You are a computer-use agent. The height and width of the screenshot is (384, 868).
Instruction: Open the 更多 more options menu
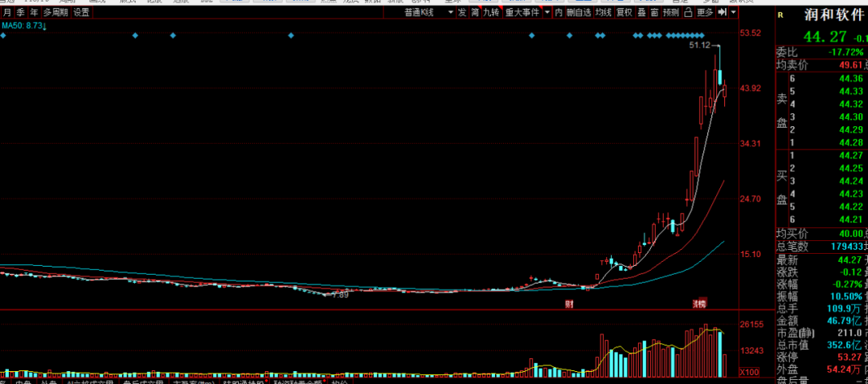706,12
